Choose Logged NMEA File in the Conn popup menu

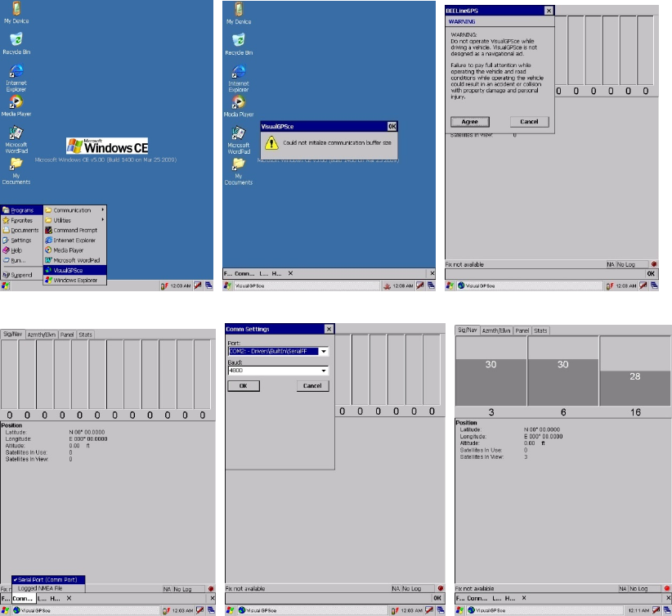click(x=48, y=588)
